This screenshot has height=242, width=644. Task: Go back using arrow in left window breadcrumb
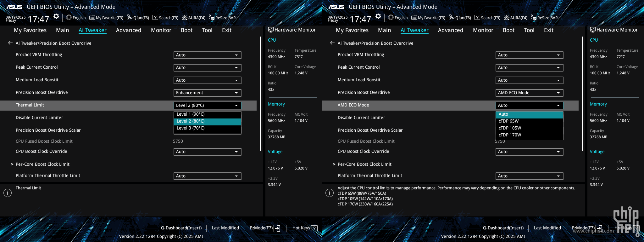coord(10,43)
